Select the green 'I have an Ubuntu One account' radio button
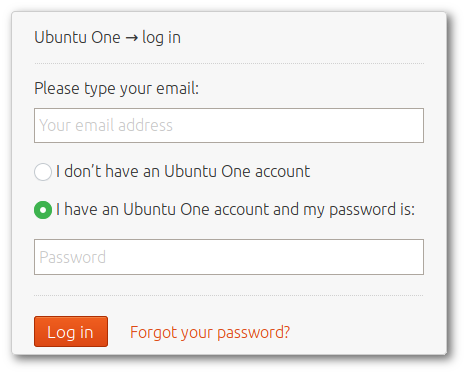 [43, 210]
